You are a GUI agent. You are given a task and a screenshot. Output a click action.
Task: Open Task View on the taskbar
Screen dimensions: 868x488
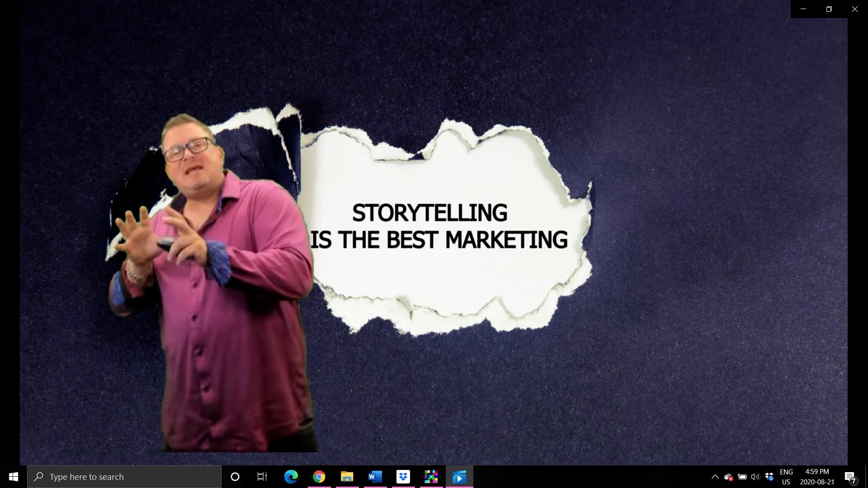[x=262, y=477]
